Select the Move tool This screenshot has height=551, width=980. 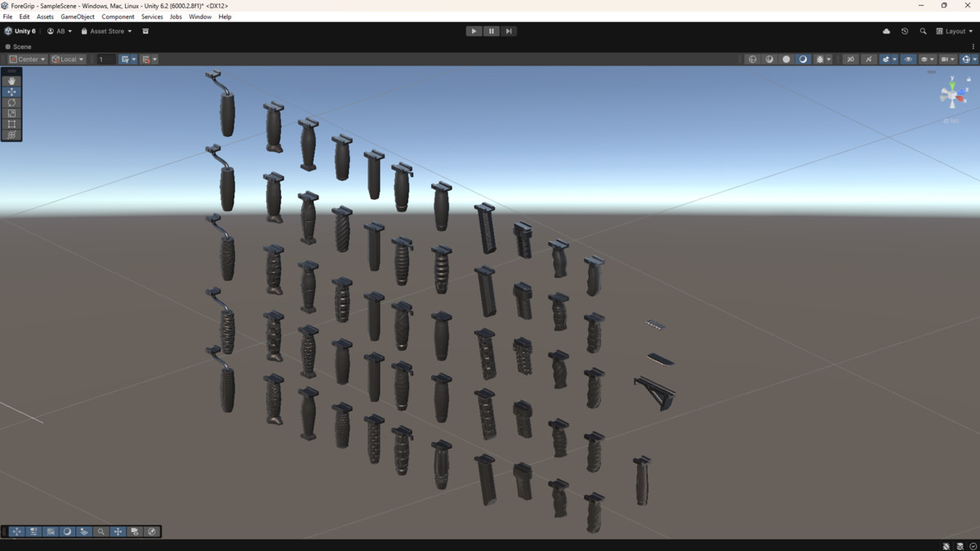point(11,91)
